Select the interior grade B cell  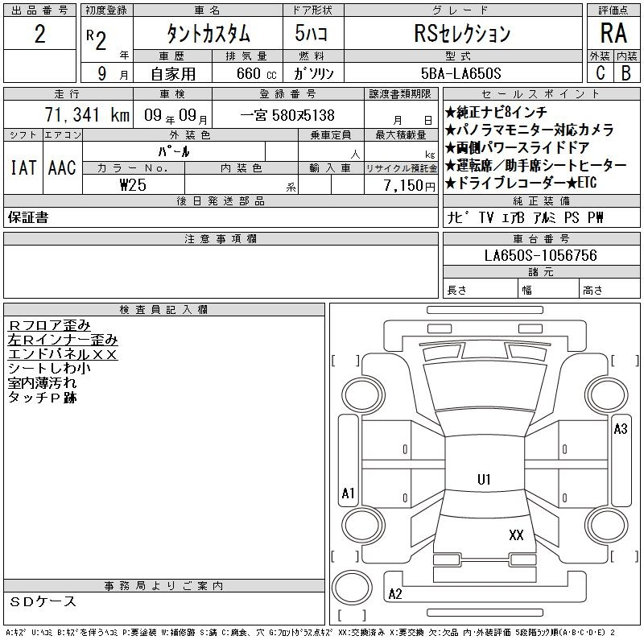click(x=625, y=73)
